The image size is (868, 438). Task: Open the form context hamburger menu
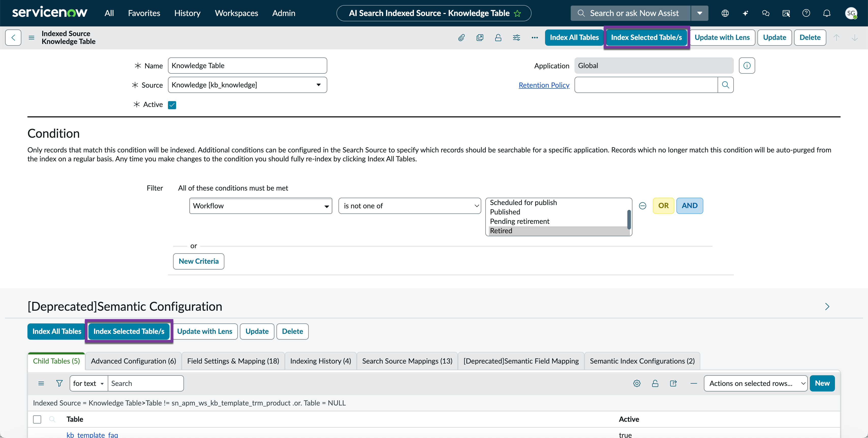[31, 37]
